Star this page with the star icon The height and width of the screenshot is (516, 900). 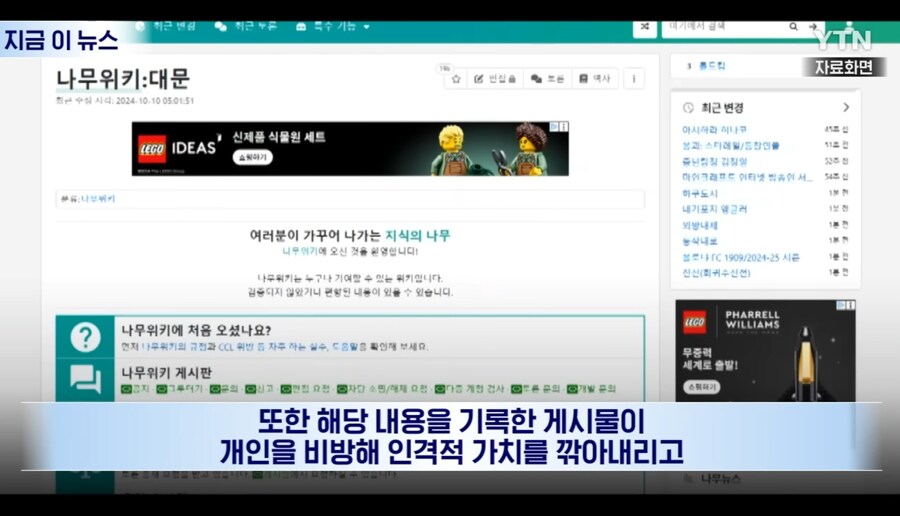tap(456, 78)
